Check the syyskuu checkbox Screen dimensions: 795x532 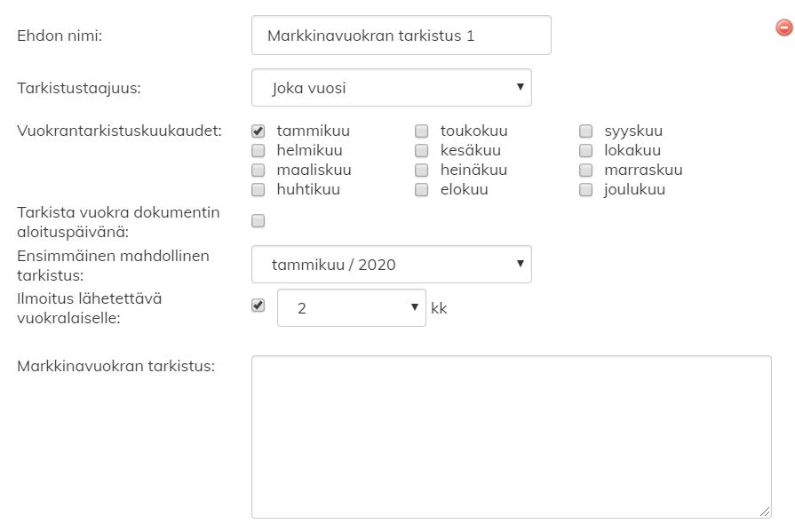pyautogui.click(x=586, y=131)
